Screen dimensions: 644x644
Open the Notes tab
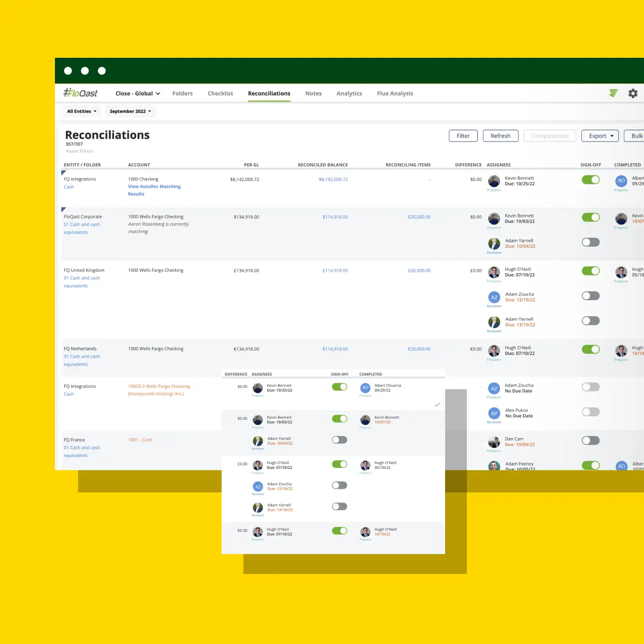[313, 94]
